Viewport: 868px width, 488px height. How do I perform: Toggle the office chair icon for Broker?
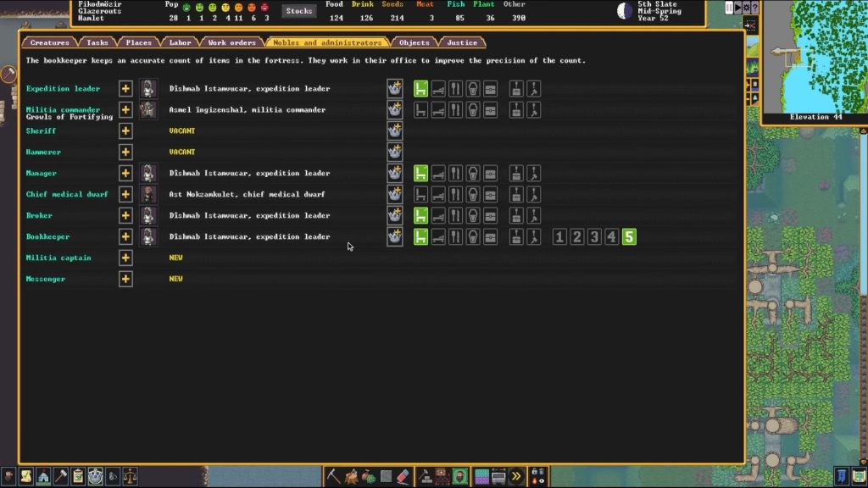point(420,215)
